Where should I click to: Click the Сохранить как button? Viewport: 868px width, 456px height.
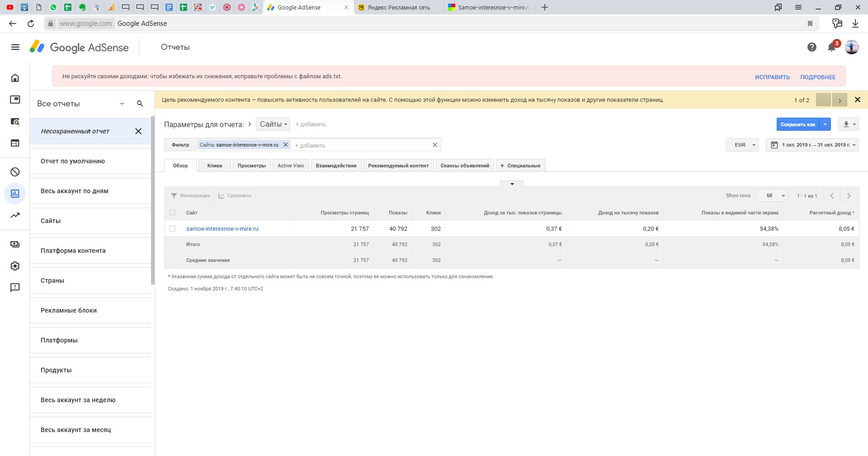click(798, 124)
